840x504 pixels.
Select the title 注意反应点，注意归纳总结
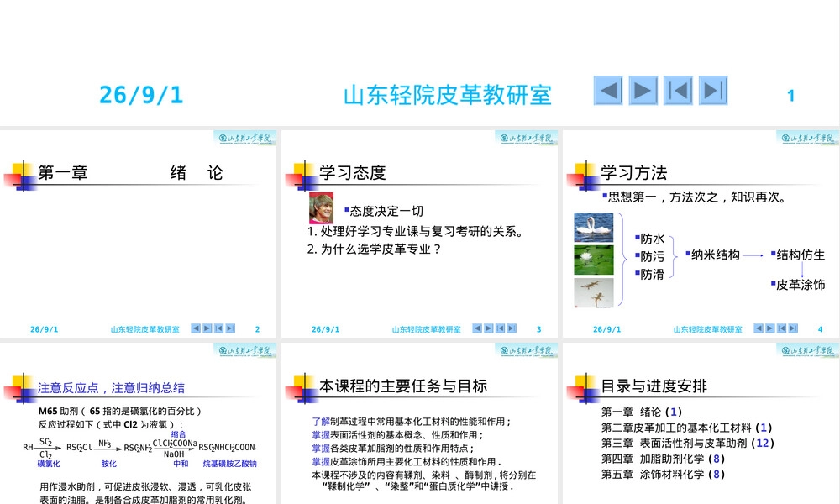coord(111,388)
